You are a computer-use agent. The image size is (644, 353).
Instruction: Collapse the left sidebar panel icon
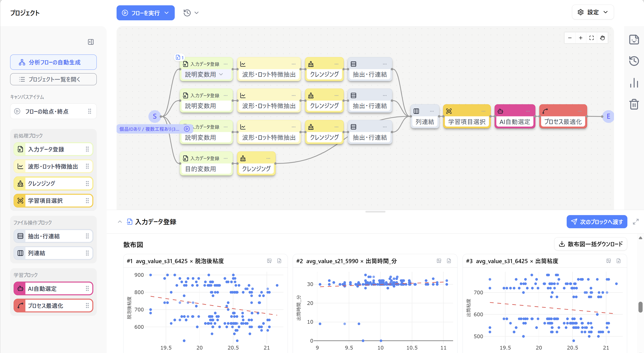(x=91, y=42)
